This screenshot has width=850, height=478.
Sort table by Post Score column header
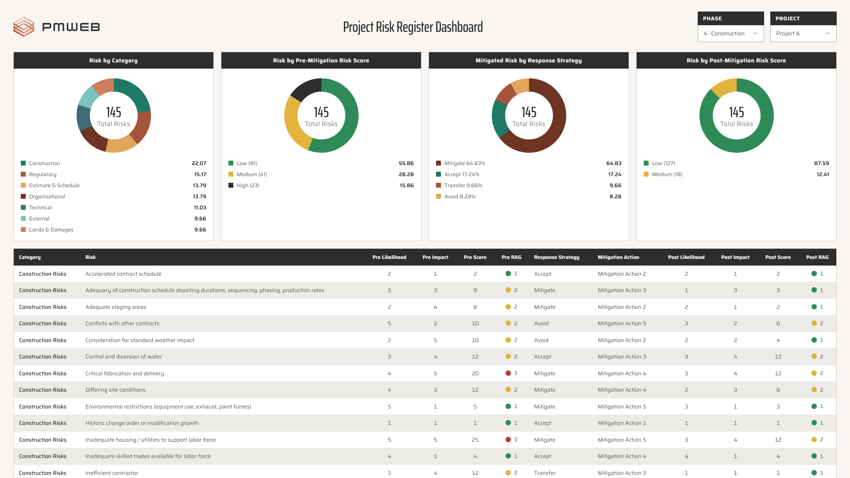(x=778, y=257)
